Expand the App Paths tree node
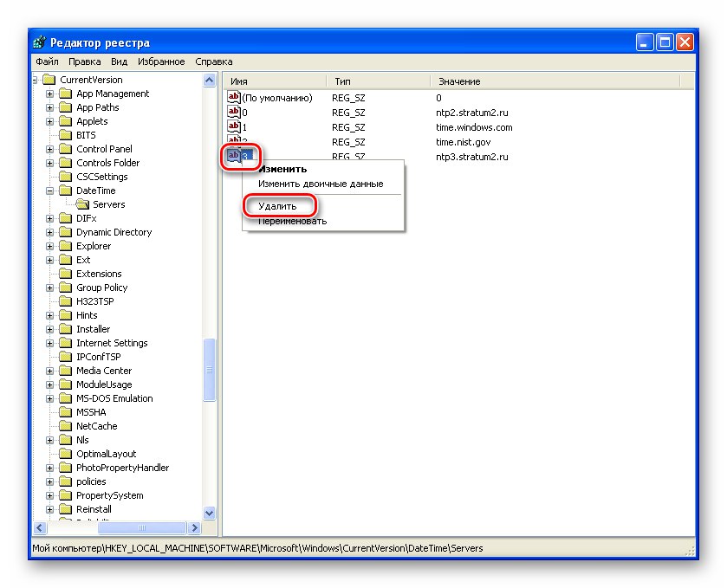The width and height of the screenshot is (727, 588). (x=49, y=107)
